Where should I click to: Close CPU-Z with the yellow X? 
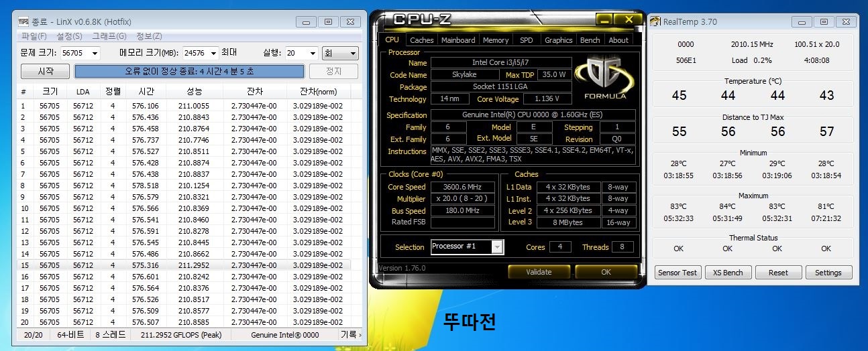(629, 19)
